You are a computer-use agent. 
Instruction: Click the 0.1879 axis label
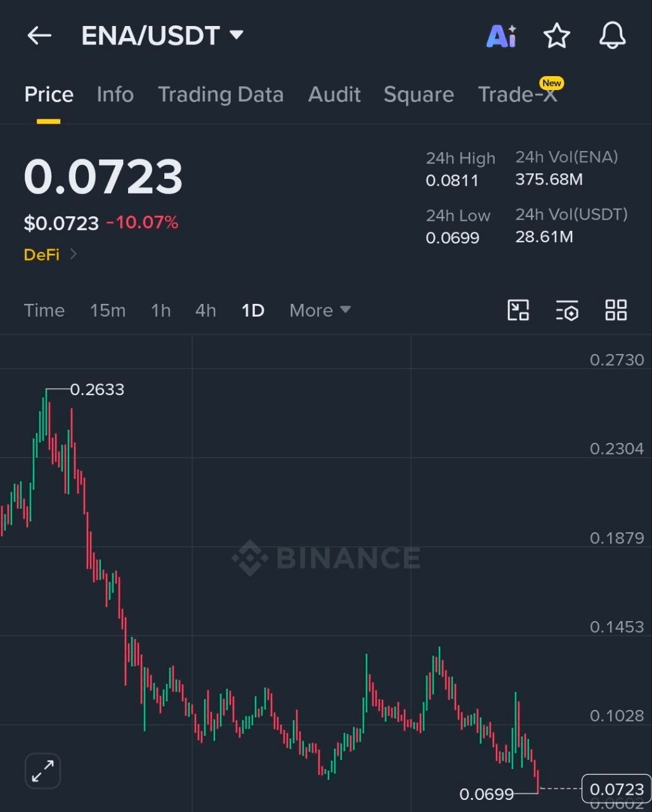tap(617, 538)
